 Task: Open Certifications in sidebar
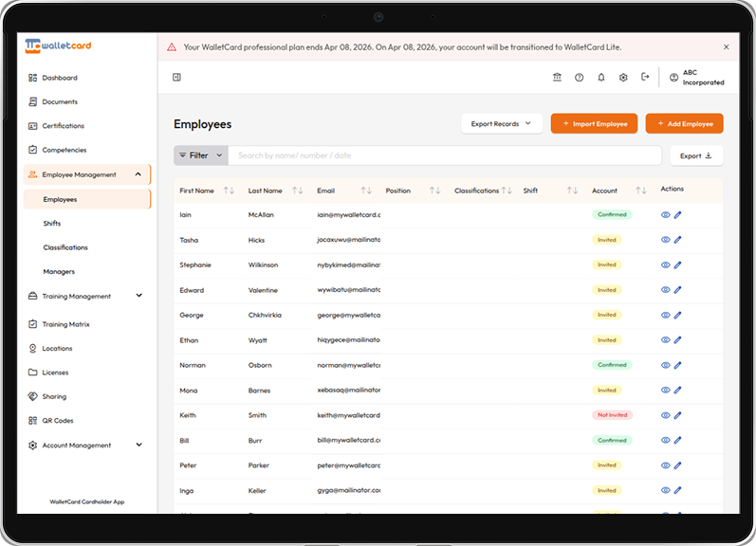tap(56, 126)
